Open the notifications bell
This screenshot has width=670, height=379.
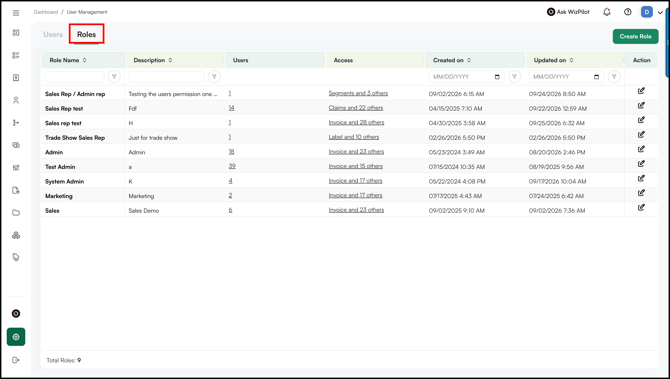tap(607, 12)
